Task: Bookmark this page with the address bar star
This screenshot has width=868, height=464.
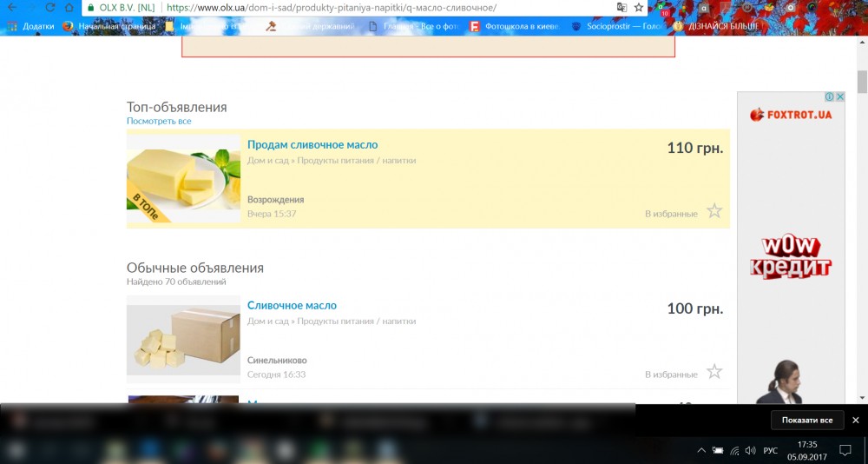Action: point(639,8)
